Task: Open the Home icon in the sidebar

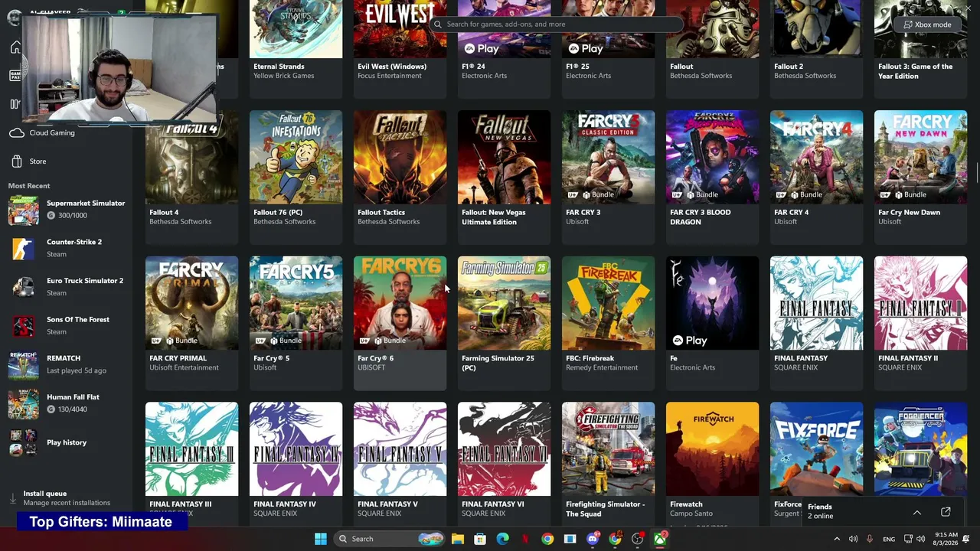Action: pyautogui.click(x=15, y=48)
